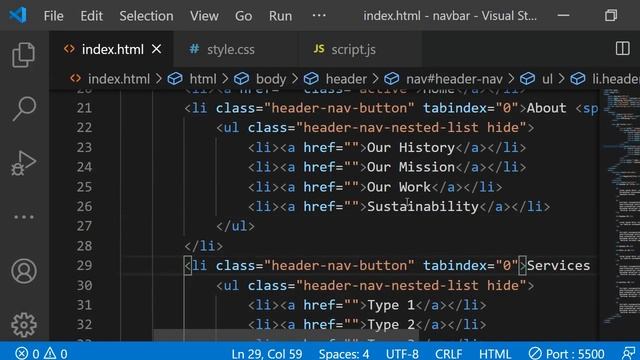Click li.header breadcrumb item
This screenshot has width=640, height=360.
tap(616, 79)
